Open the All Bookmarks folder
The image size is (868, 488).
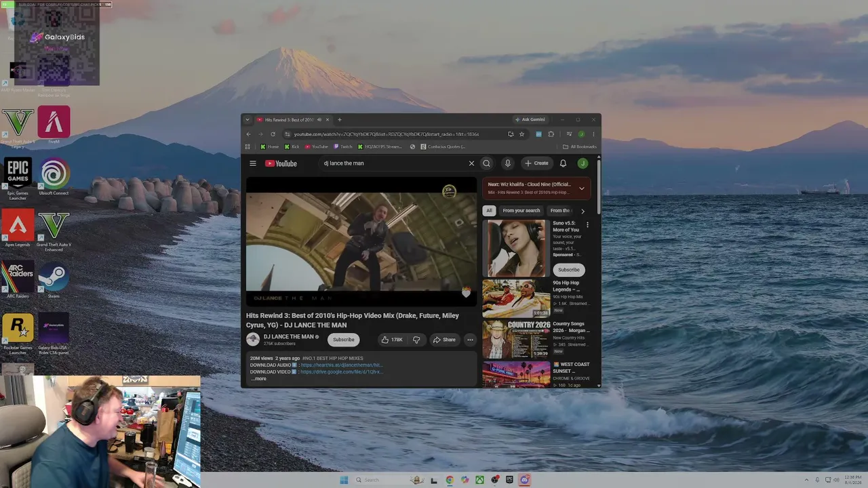[x=580, y=146]
